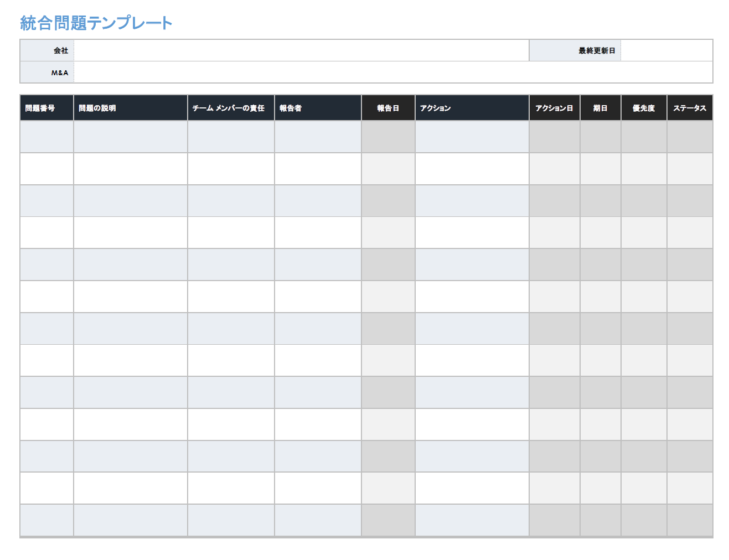Select the 会社 label cell
This screenshot has width=729, height=560.
(47, 50)
